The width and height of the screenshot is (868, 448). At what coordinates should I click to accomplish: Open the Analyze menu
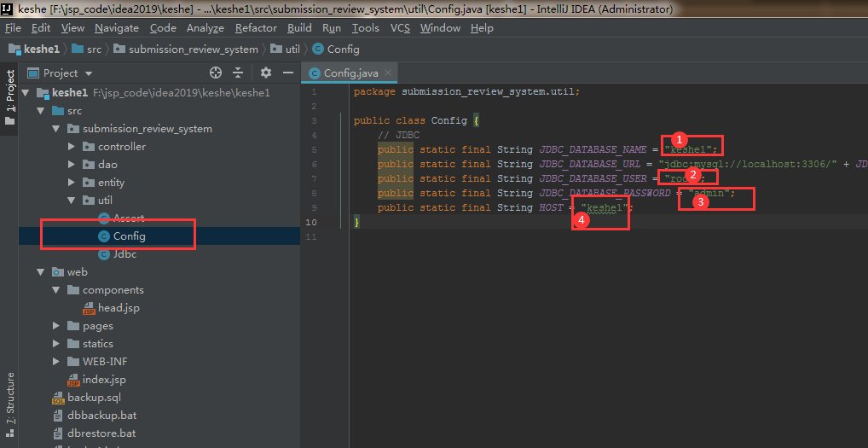coord(205,27)
